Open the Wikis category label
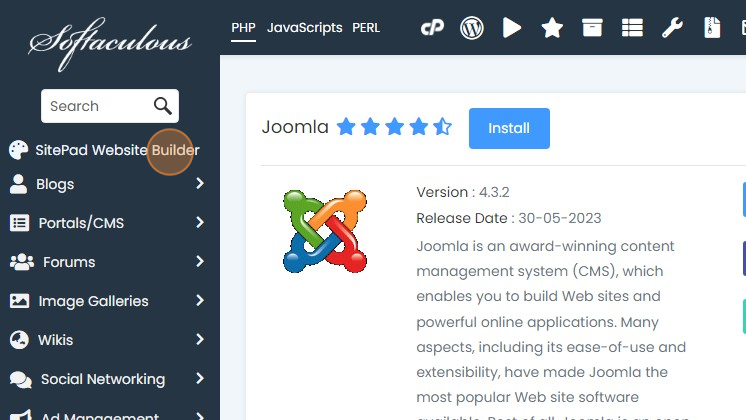The width and height of the screenshot is (746, 420). pyautogui.click(x=56, y=340)
